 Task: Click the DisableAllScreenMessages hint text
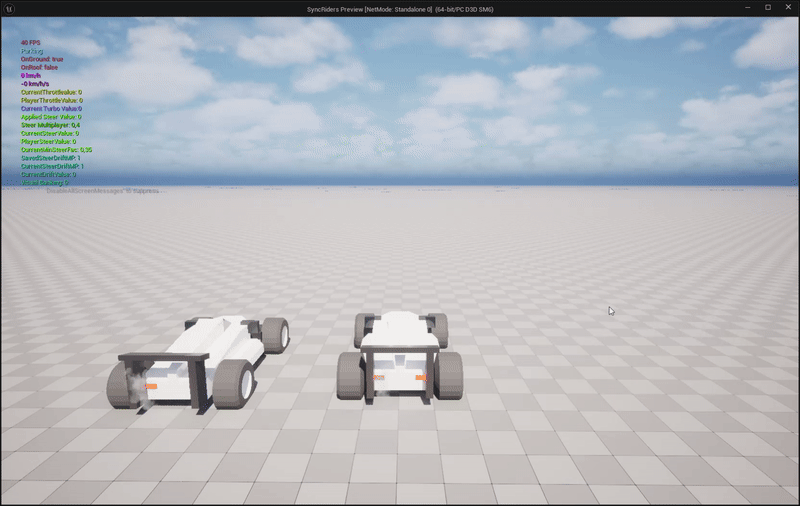[x=103, y=191]
